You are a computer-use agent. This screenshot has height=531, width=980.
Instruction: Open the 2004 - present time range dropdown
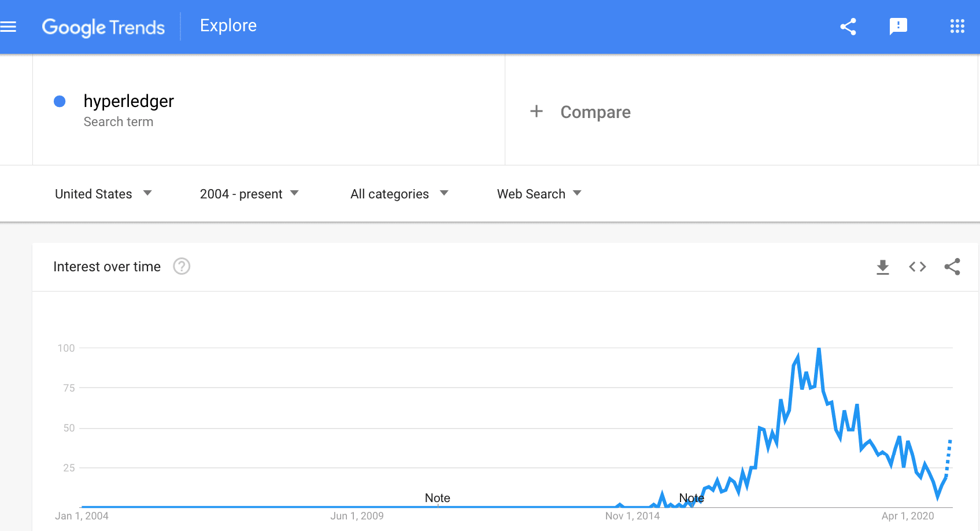tap(249, 194)
